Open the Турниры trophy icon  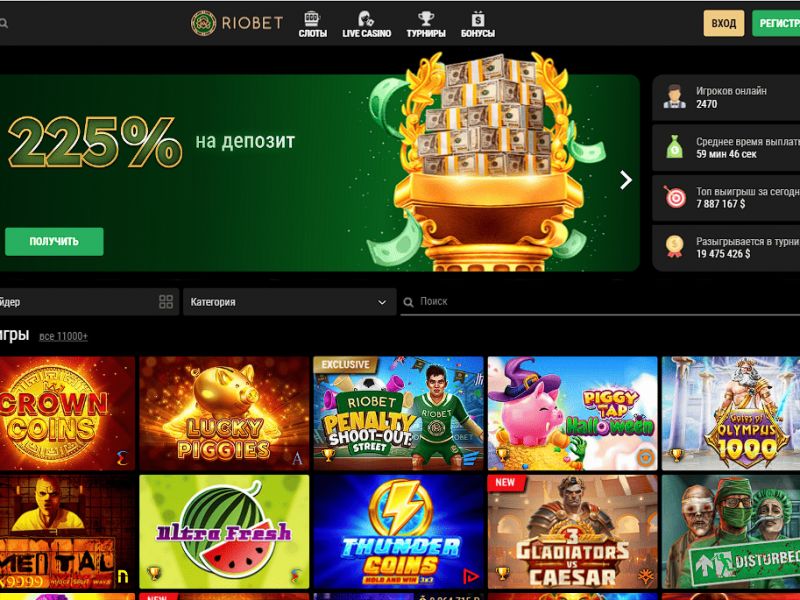[x=426, y=19]
